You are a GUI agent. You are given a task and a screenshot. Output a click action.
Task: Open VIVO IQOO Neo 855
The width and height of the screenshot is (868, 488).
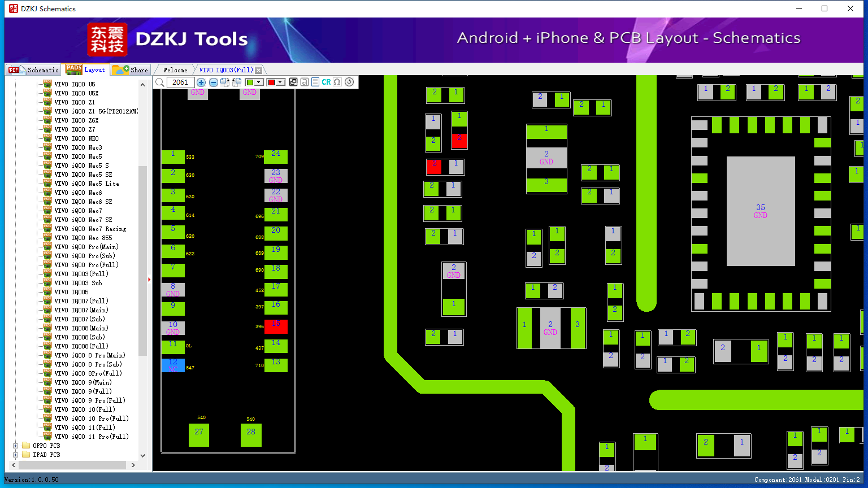pos(83,238)
